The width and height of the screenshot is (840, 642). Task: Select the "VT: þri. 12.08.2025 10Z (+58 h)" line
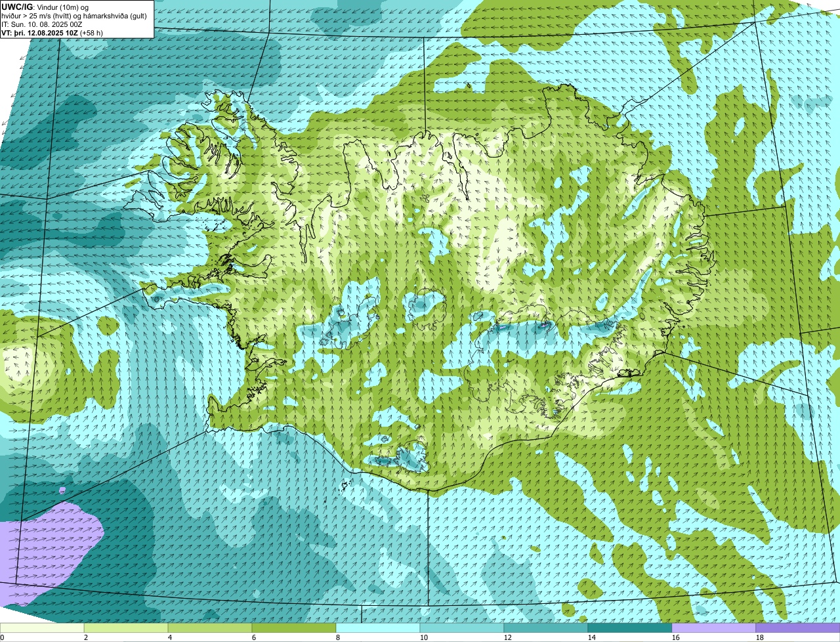(52, 32)
